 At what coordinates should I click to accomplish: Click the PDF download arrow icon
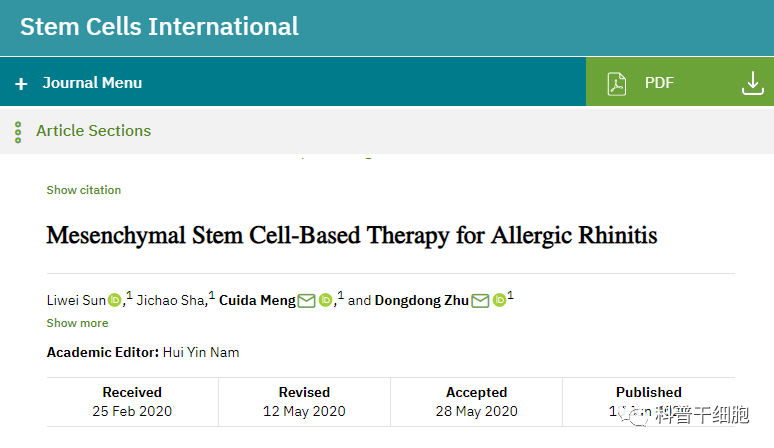point(752,83)
